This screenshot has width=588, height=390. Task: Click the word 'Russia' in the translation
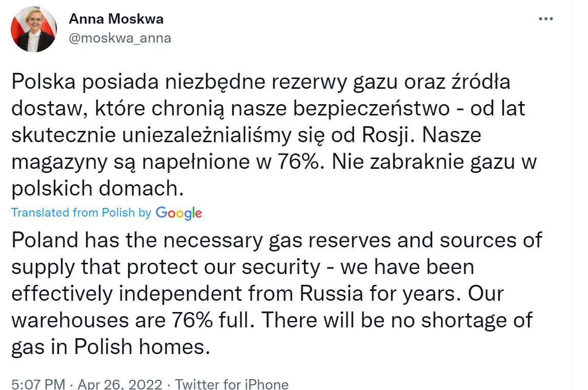pyautogui.click(x=331, y=293)
